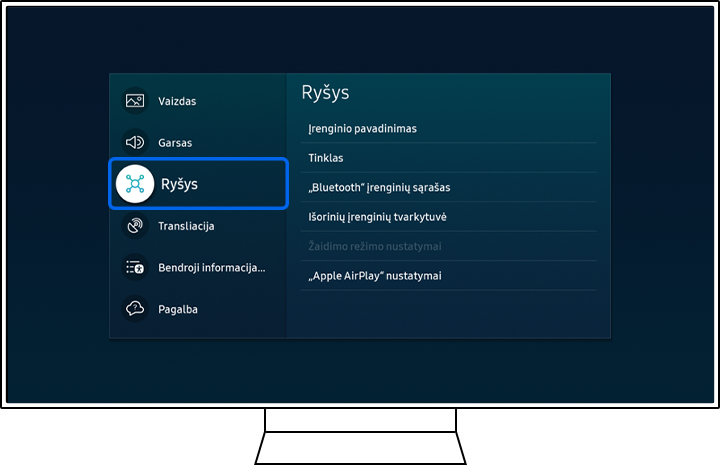Select the Garsas text label in sidebar
Image resolution: width=720 pixels, height=465 pixels.
point(175,143)
